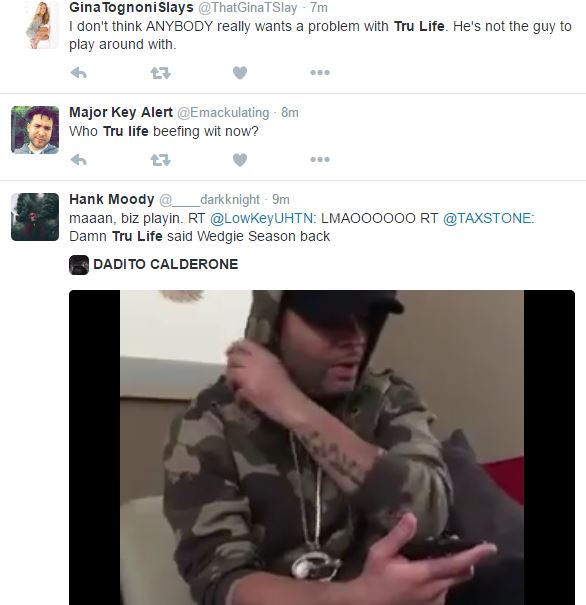
Task: Retweet Major Key Alert's tweet
Action: pyautogui.click(x=160, y=159)
